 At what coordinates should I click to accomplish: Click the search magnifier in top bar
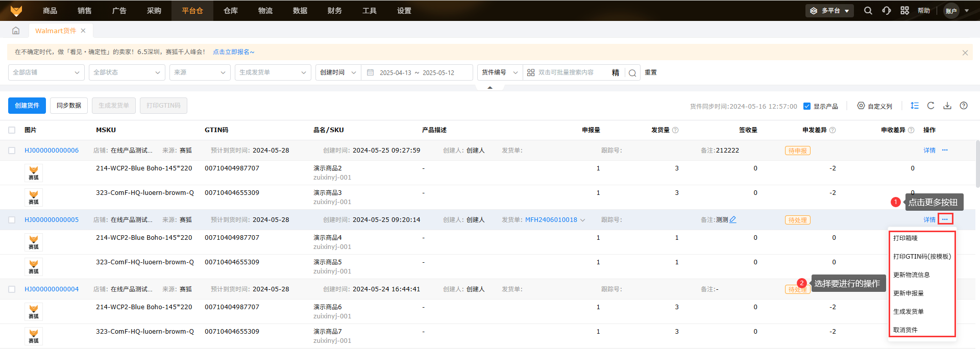(868, 11)
